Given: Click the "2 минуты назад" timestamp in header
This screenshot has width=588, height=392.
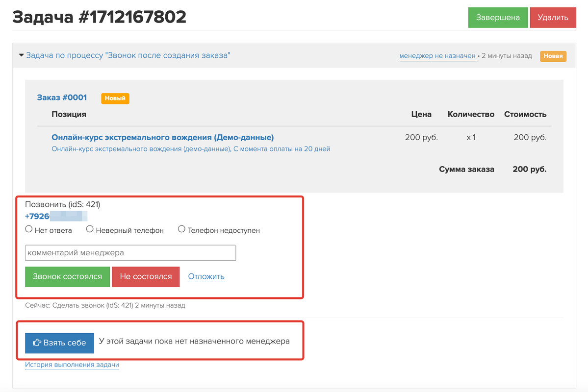Looking at the screenshot, I should click(507, 56).
